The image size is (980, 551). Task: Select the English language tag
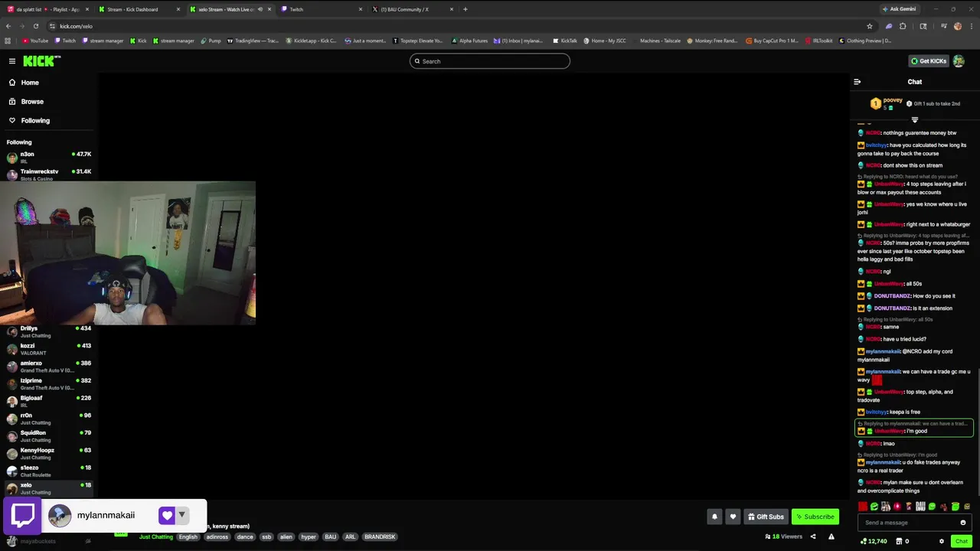188,537
